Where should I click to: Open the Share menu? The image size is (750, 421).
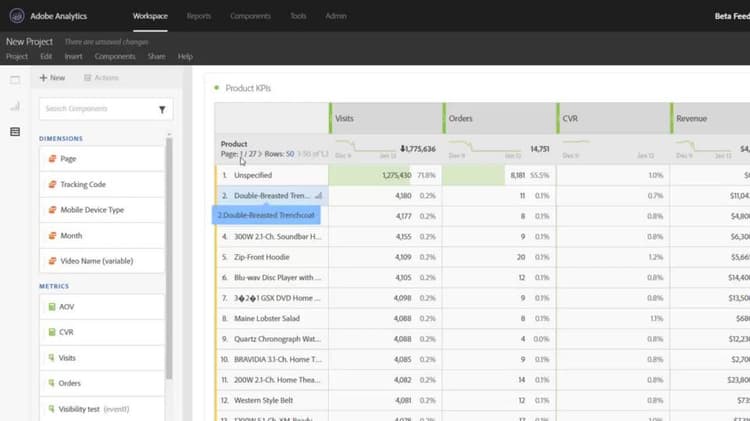coord(156,56)
